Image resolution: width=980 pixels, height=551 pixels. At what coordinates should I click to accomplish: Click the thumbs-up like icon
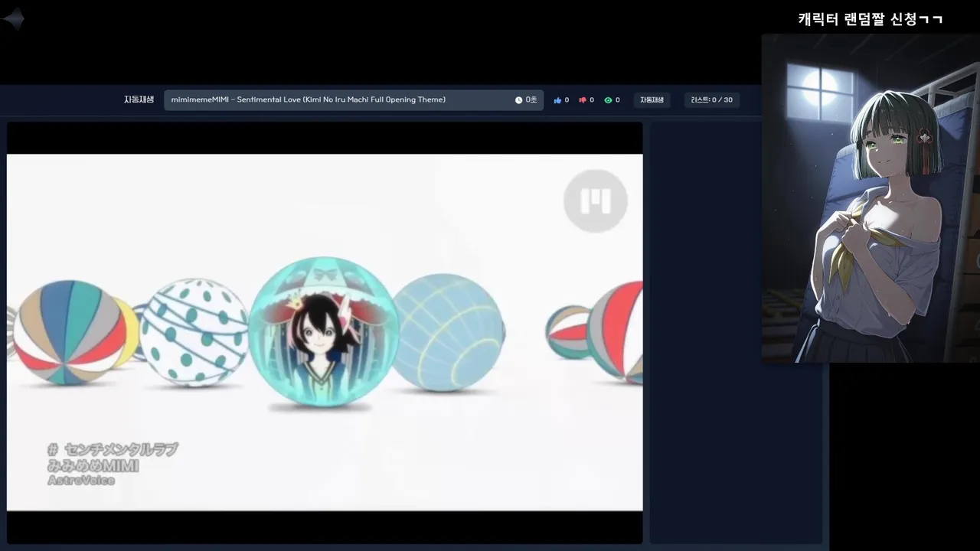557,100
